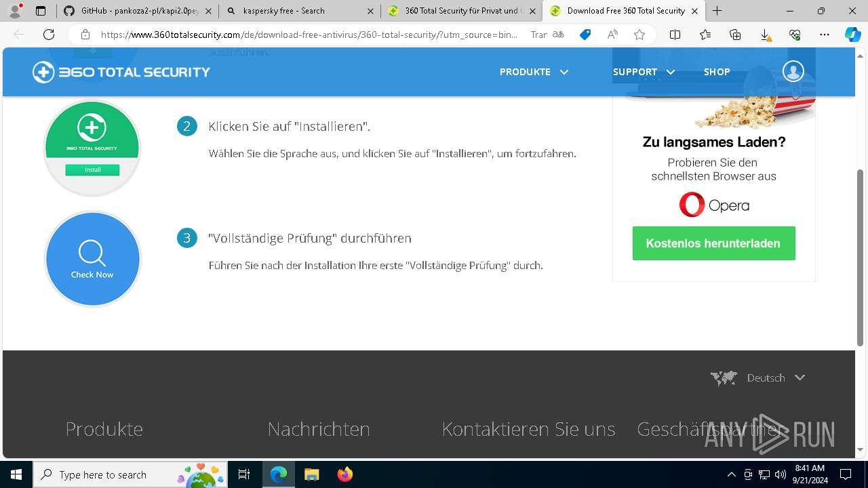
Task: Open Firefox from taskbar
Action: click(x=344, y=474)
